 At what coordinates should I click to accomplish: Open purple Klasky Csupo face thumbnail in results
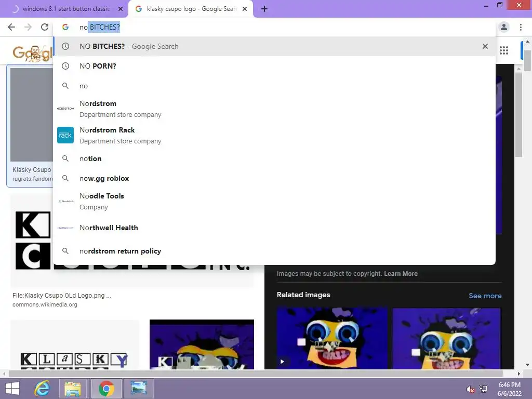coord(202,344)
